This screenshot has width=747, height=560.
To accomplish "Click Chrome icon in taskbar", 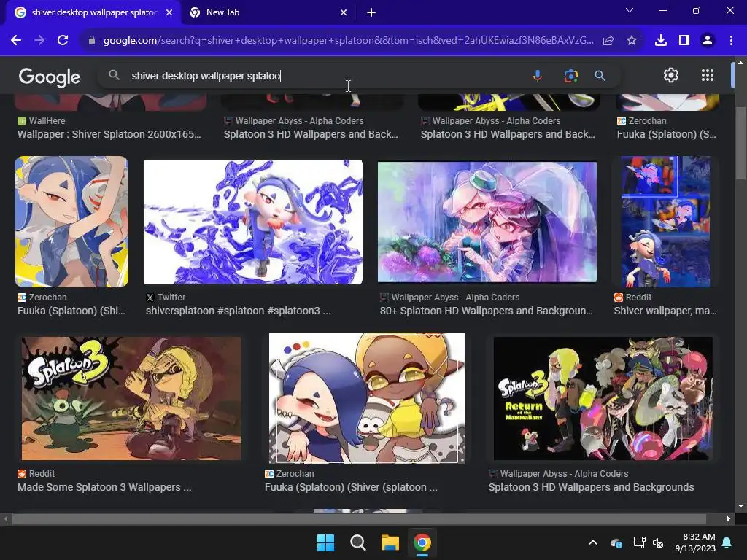I will [x=422, y=542].
